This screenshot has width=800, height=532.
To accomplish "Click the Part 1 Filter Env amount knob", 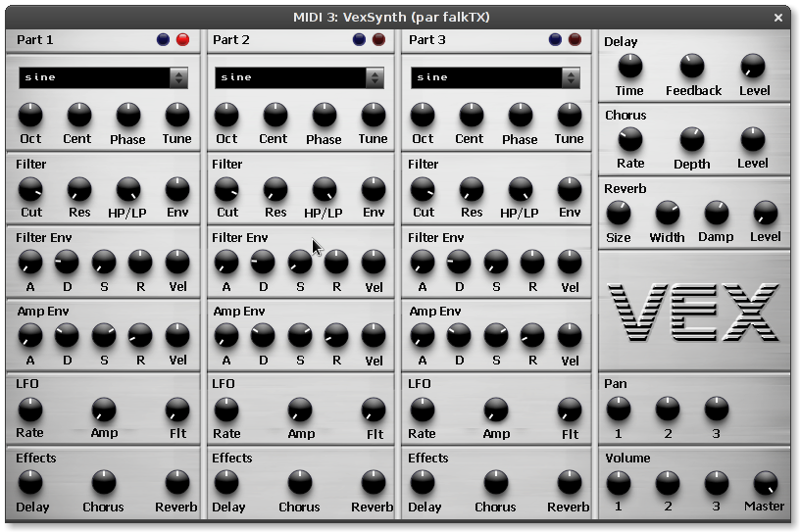I will pos(177,189).
